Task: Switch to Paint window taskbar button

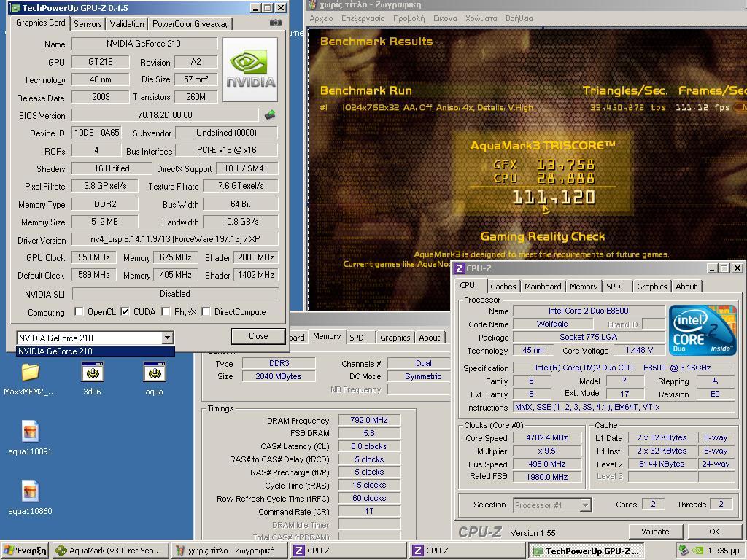Action: click(x=230, y=551)
